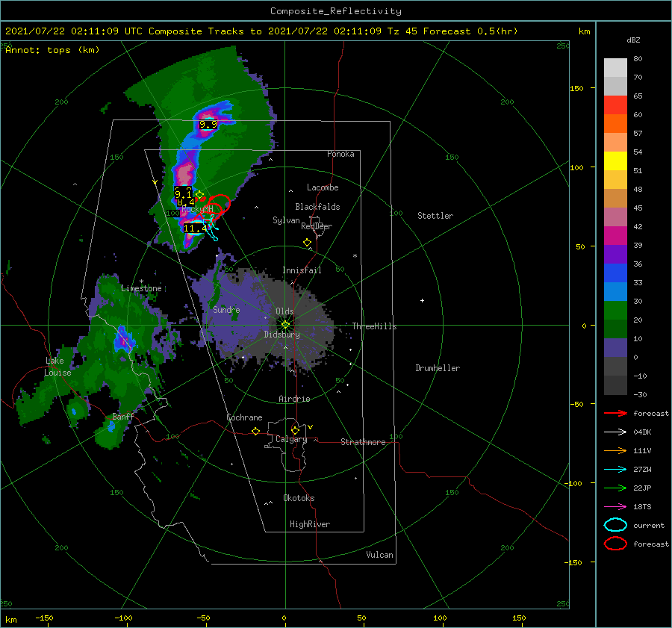
Task: Click the RedDeer city label
Action: point(317,226)
